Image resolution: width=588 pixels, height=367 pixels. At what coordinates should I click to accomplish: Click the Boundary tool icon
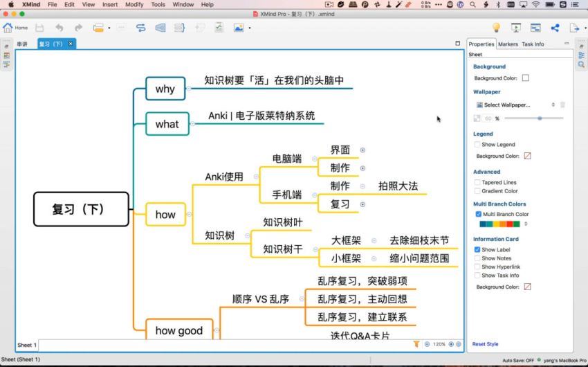(160, 28)
